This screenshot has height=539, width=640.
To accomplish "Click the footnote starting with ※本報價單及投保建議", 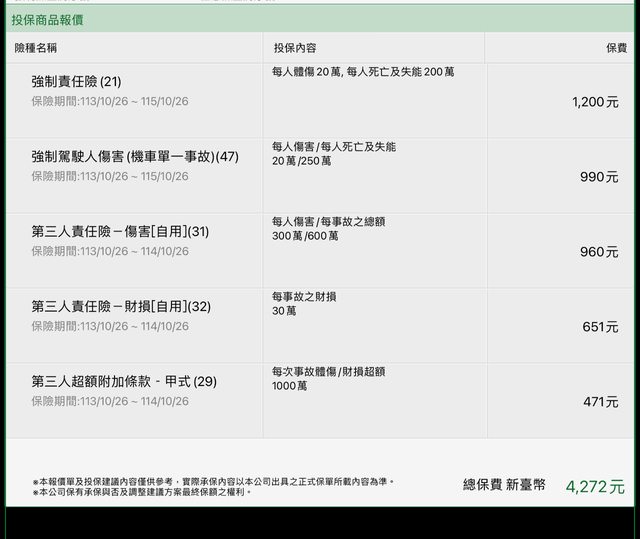I will 213,481.
